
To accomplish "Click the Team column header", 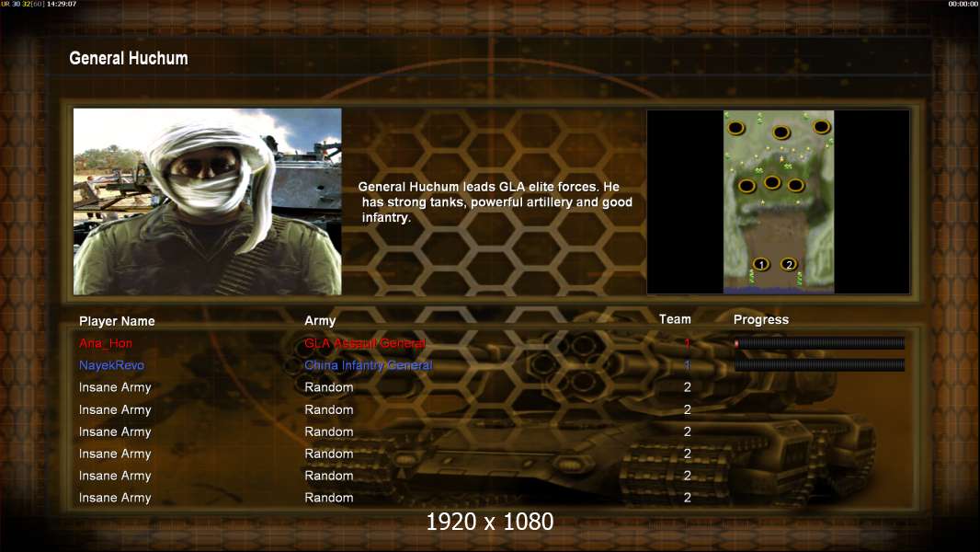I will tap(675, 319).
